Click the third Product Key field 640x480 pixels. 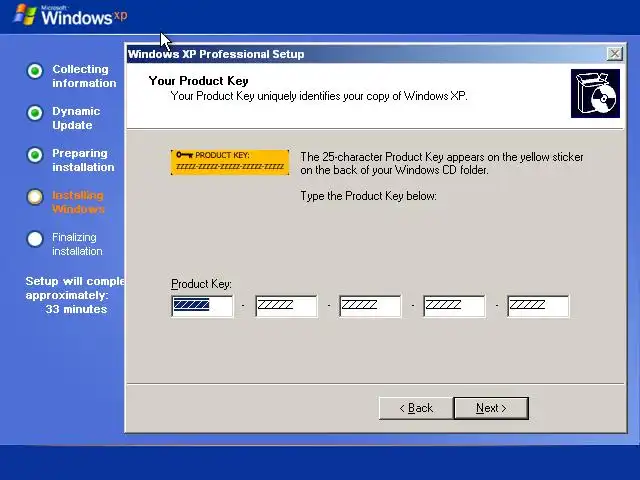click(x=370, y=306)
